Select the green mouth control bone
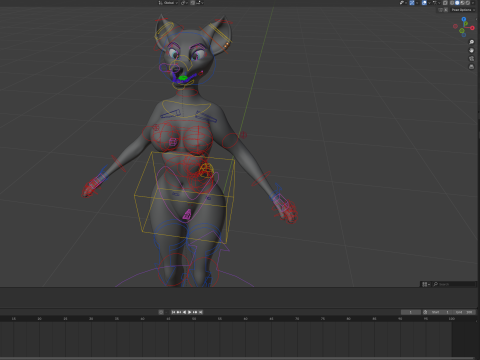This screenshot has height=360, width=480. point(183,78)
